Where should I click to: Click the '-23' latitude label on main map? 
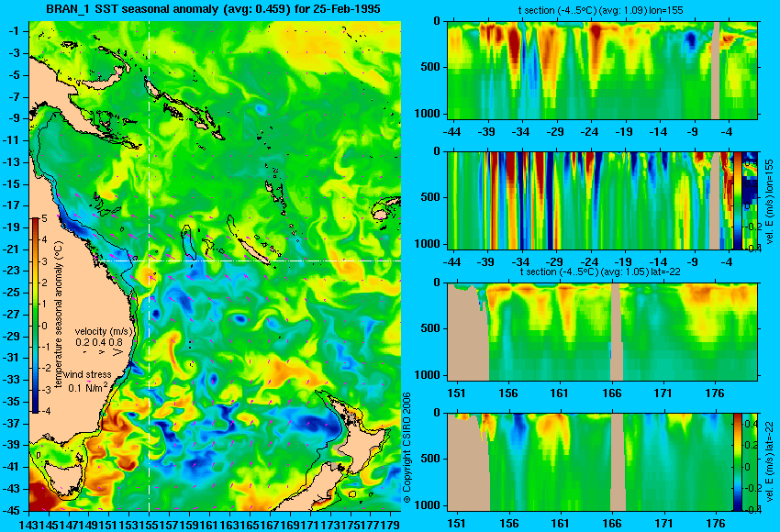coord(11,271)
